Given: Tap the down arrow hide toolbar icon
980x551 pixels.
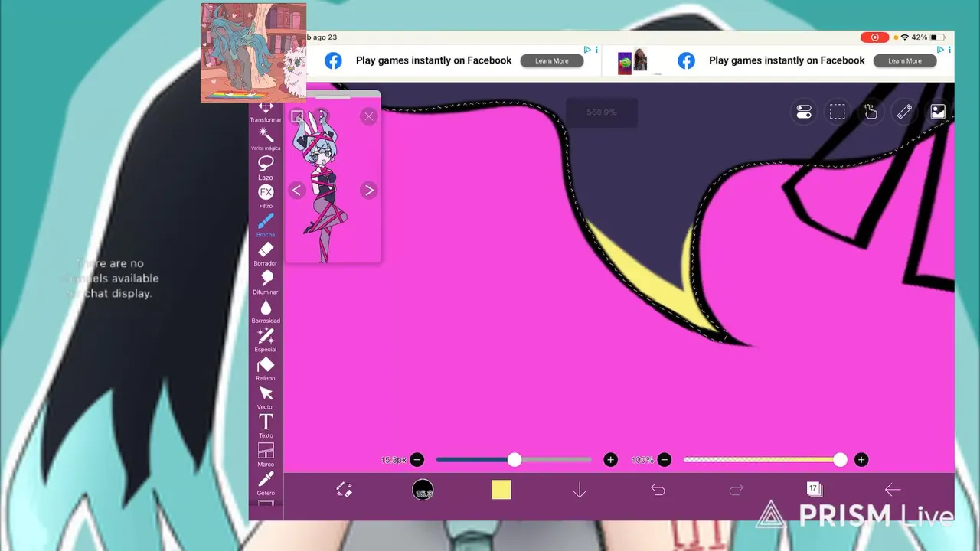Looking at the screenshot, I should (x=580, y=490).
